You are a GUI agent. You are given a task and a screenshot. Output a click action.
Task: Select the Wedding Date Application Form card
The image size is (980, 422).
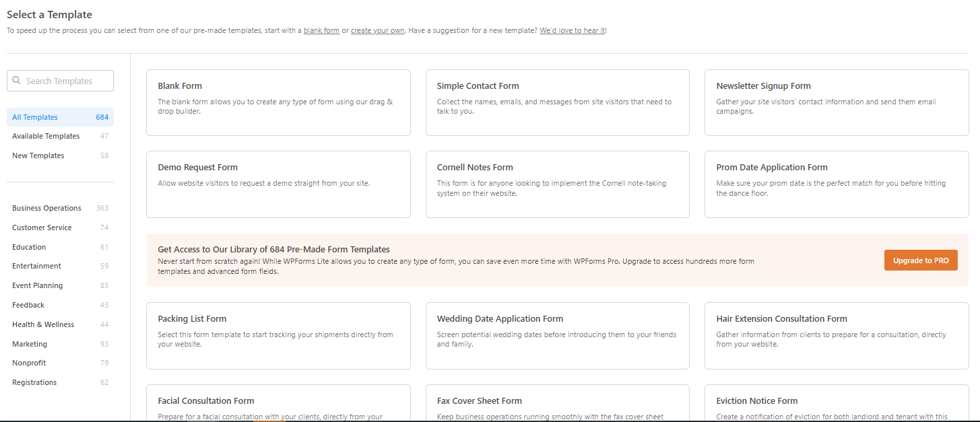coord(558,336)
